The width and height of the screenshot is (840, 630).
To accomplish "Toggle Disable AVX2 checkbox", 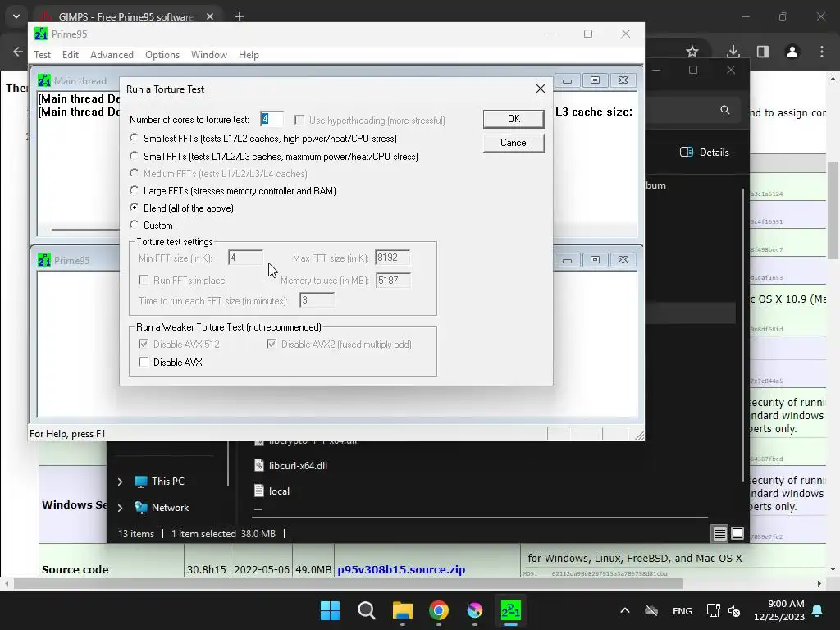I will [272, 344].
